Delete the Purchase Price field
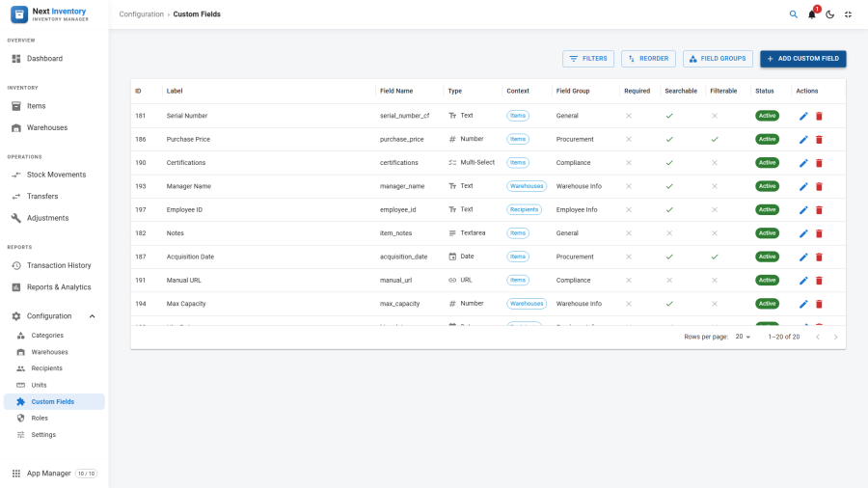The height and width of the screenshot is (488, 868). pyautogui.click(x=819, y=140)
